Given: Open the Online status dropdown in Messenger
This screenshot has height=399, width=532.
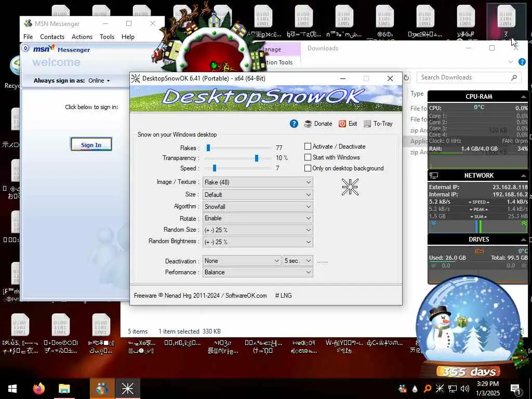Looking at the screenshot, I should pos(99,81).
